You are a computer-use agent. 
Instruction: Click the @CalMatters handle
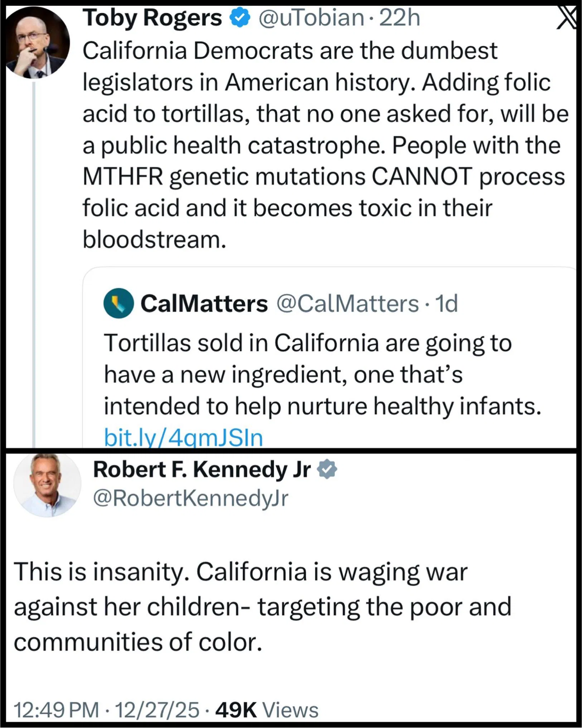(347, 304)
